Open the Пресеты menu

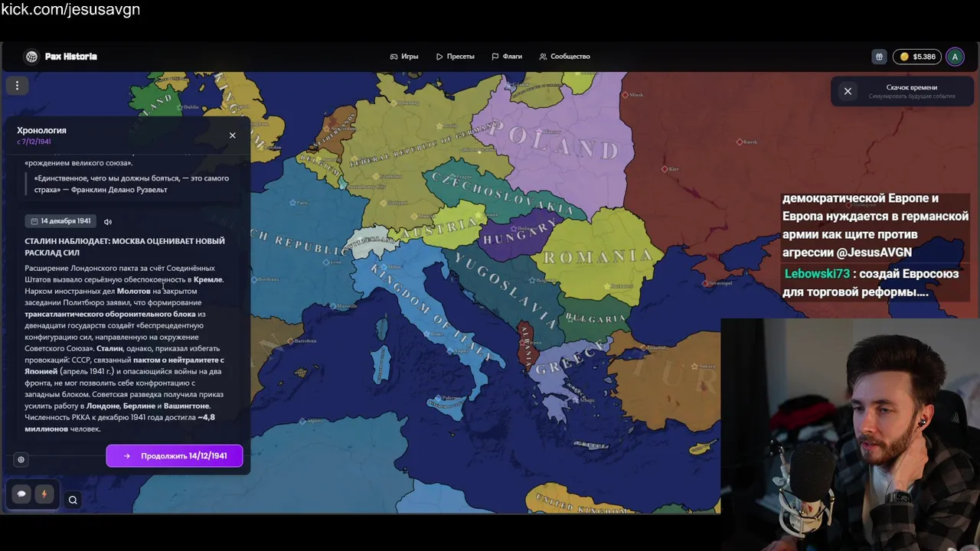click(x=456, y=57)
